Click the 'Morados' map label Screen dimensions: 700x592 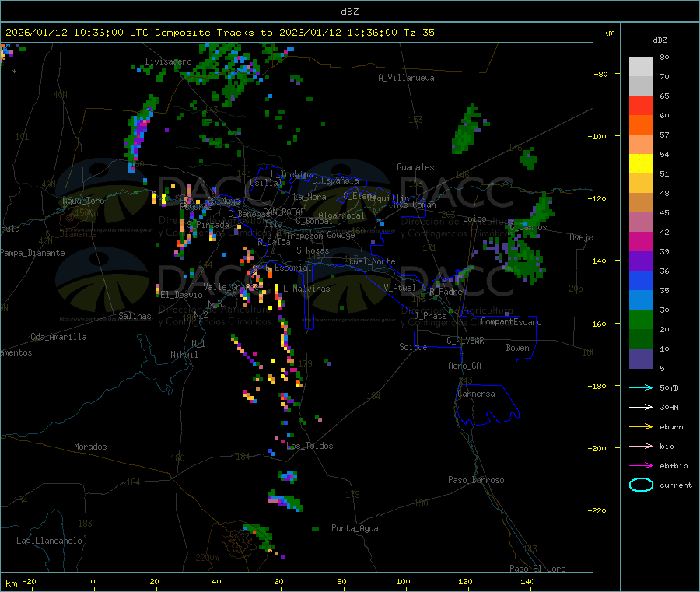pyautogui.click(x=91, y=447)
